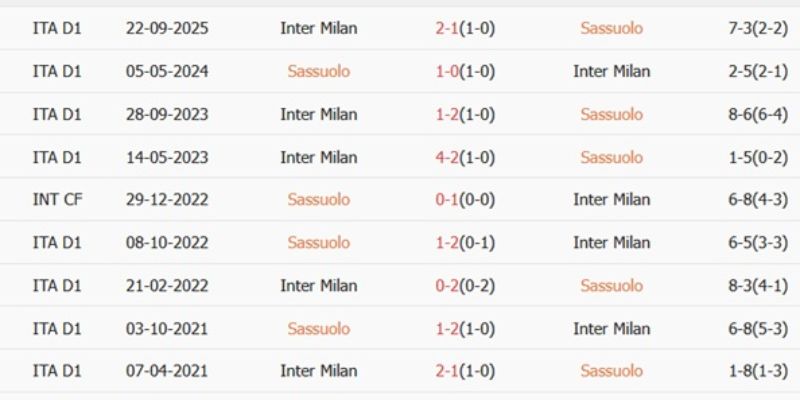The height and width of the screenshot is (400, 800).
Task: Select the 1-0 score from 05-05-2024
Action: 447,71
